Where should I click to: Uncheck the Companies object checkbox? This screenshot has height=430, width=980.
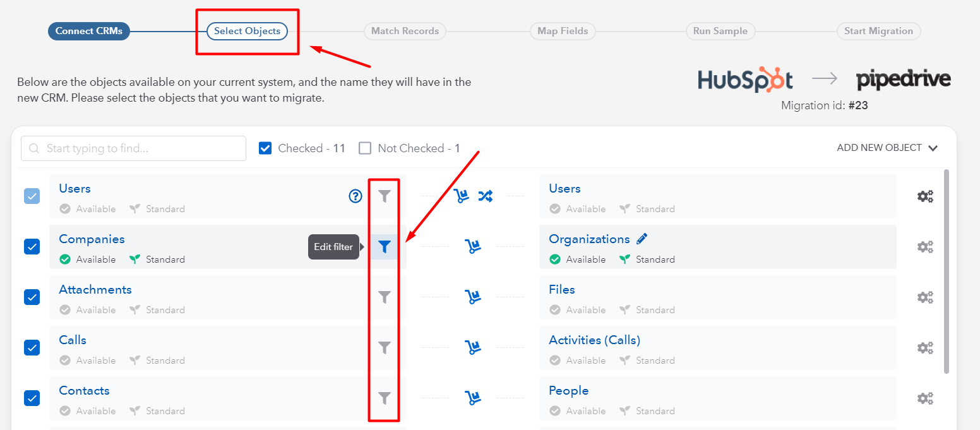[32, 247]
